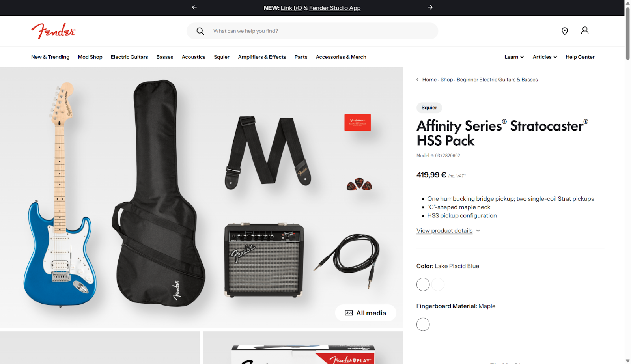Click the breadcrumb back chevron
The width and height of the screenshot is (631, 364).
pyautogui.click(x=417, y=80)
